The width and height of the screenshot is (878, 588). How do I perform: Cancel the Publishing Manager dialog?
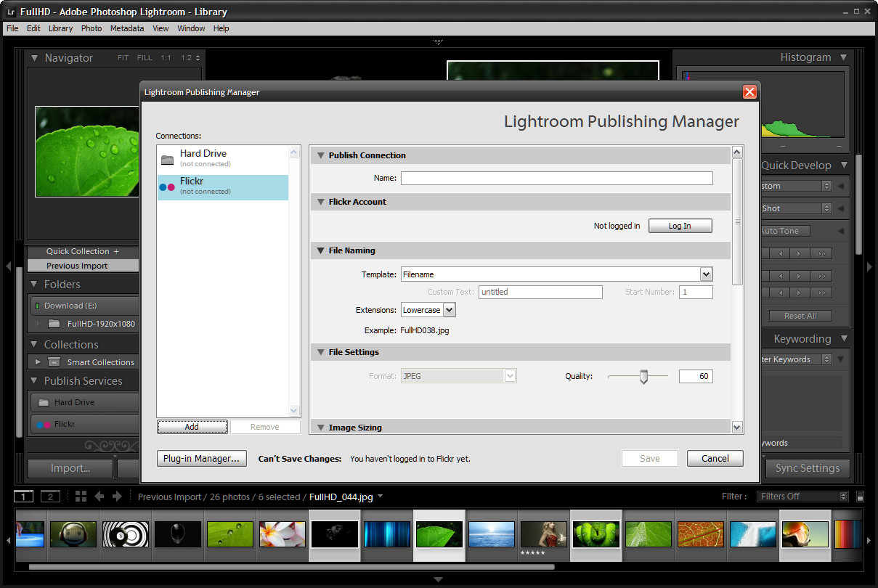point(715,458)
